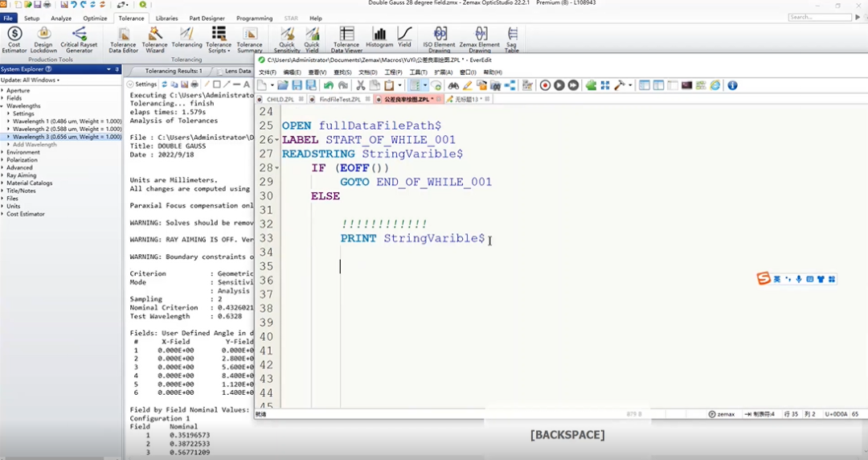Open the Yield curve tool
The width and height of the screenshot is (868, 460).
[404, 37]
